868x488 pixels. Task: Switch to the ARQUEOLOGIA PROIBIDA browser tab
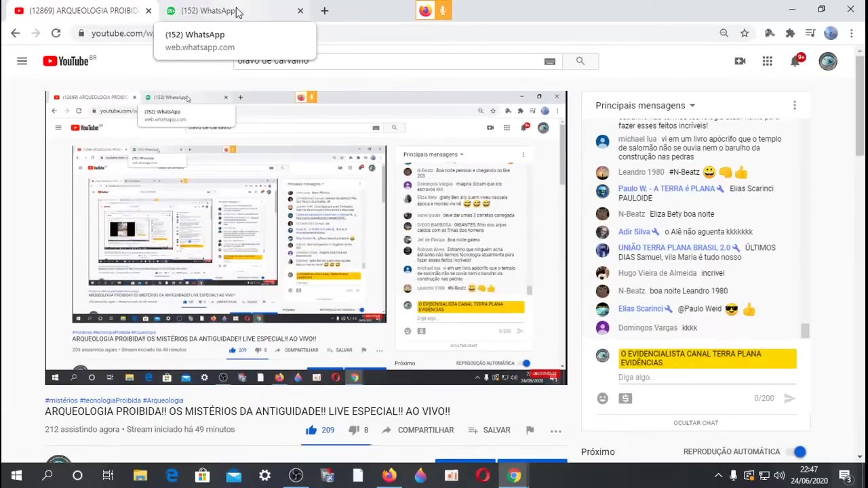click(x=80, y=10)
